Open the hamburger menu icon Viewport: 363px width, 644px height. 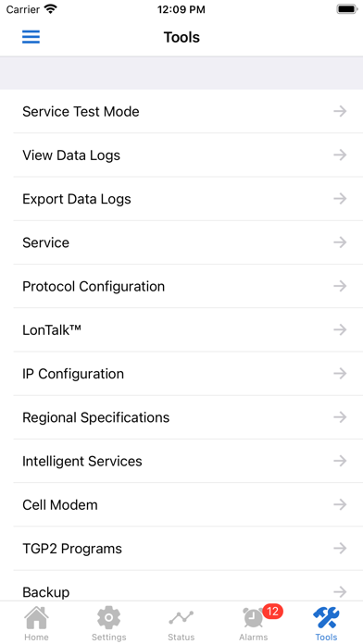(x=31, y=37)
